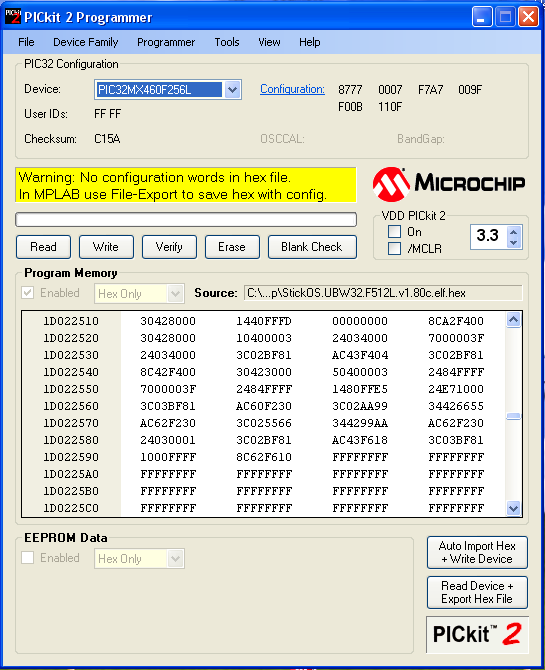This screenshot has width=545, height=670.
Task: Select memory cell 8C62F610
Action: click(x=264, y=457)
